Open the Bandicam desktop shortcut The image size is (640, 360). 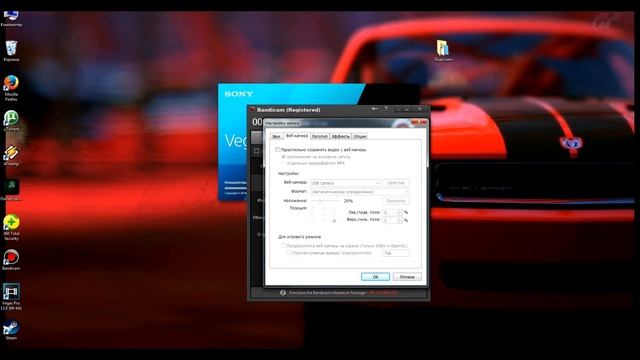coord(11,260)
